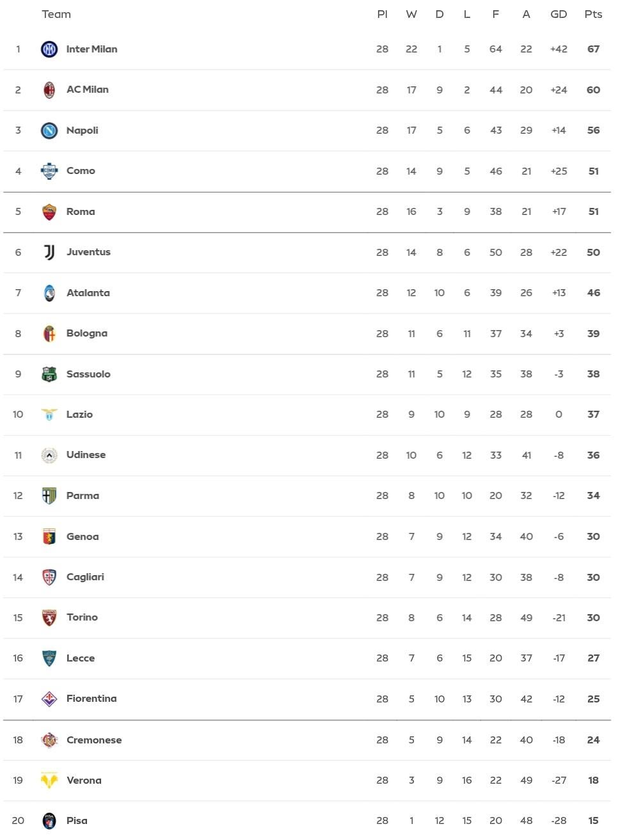
Task: Click the Roma club crest
Action: (49, 212)
